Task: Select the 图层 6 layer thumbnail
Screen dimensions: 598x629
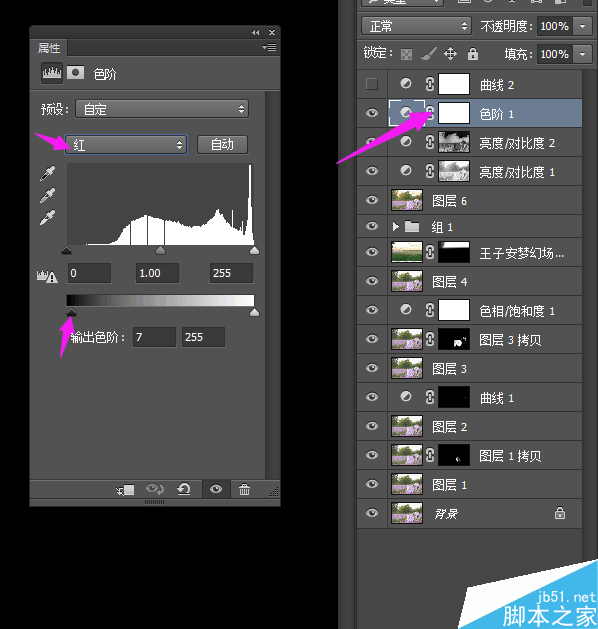Action: click(x=407, y=200)
